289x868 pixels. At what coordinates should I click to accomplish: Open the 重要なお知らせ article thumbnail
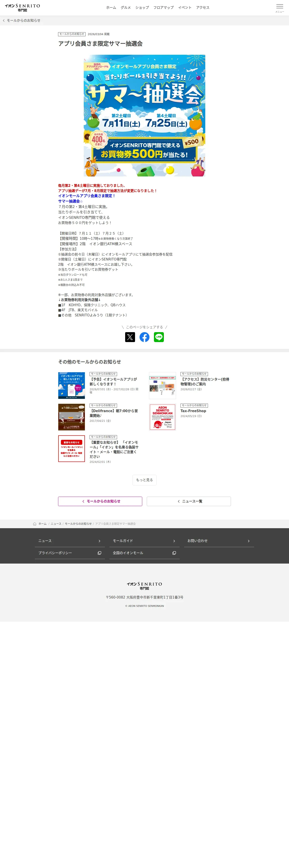click(72, 448)
